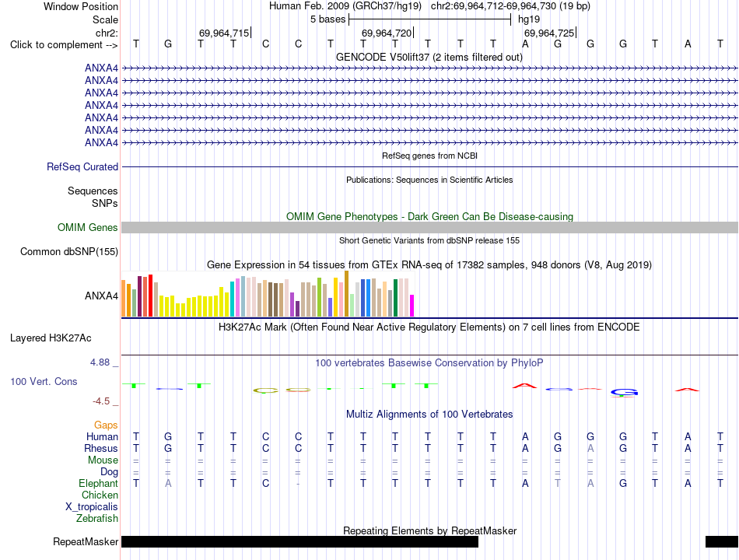Click the Rhesus alignment row label
This screenshot has width=739, height=560.
click(x=101, y=448)
